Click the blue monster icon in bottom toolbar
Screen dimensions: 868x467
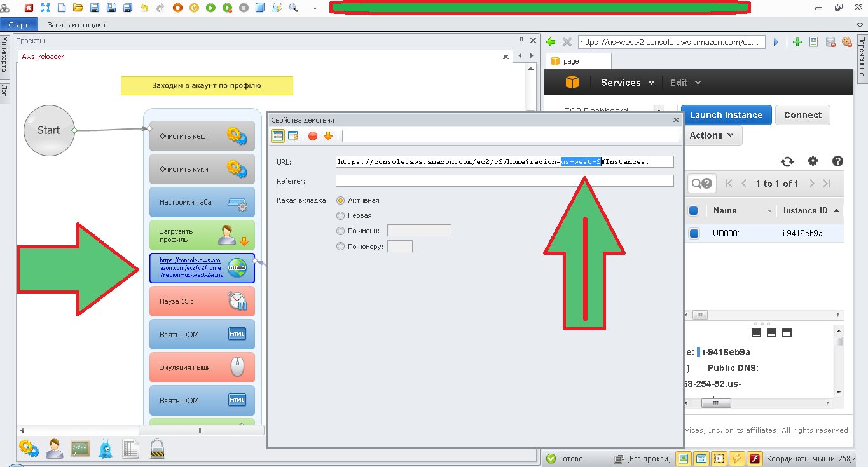106,449
